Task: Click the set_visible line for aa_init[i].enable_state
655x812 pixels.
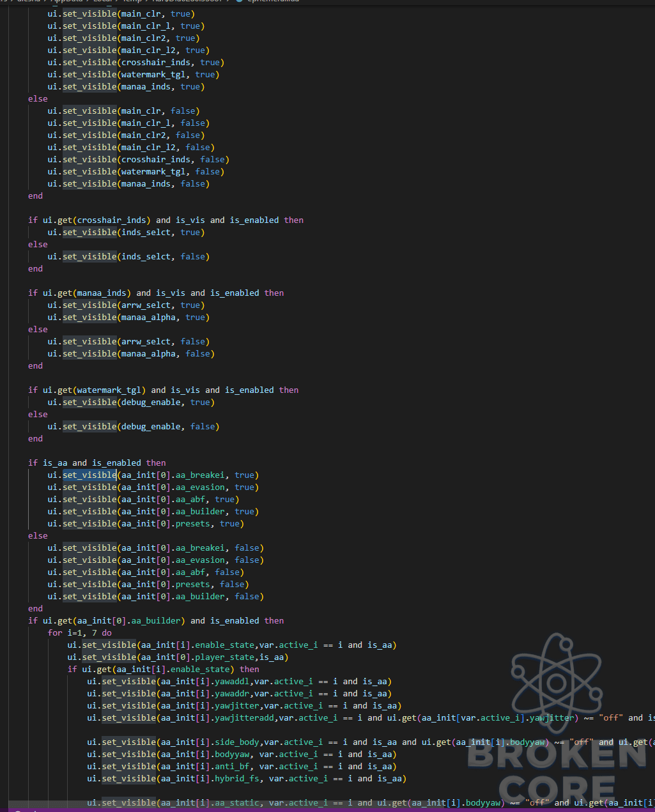Action: [232, 645]
